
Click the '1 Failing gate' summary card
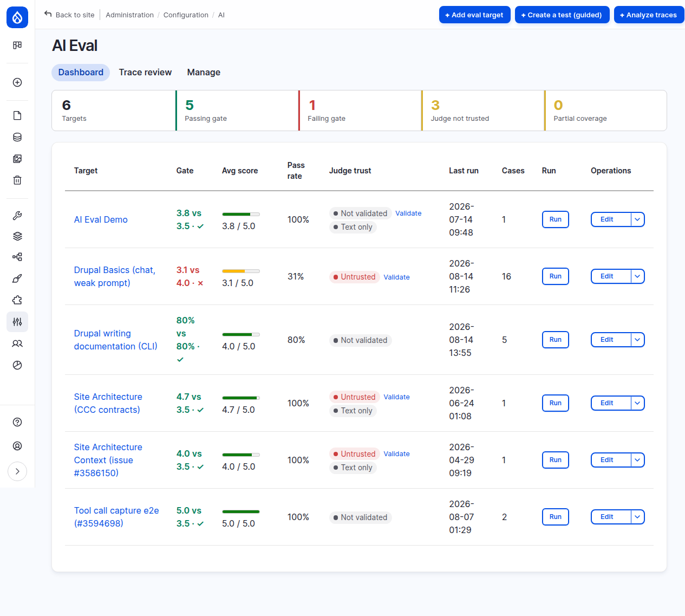click(x=360, y=111)
